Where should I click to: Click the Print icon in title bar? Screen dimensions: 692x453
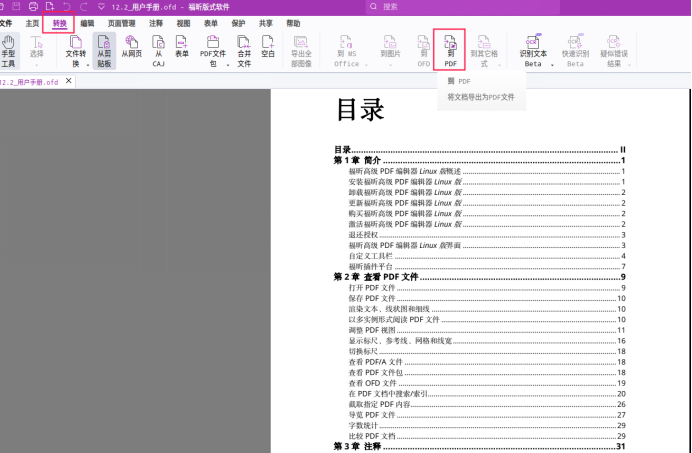point(33,6)
